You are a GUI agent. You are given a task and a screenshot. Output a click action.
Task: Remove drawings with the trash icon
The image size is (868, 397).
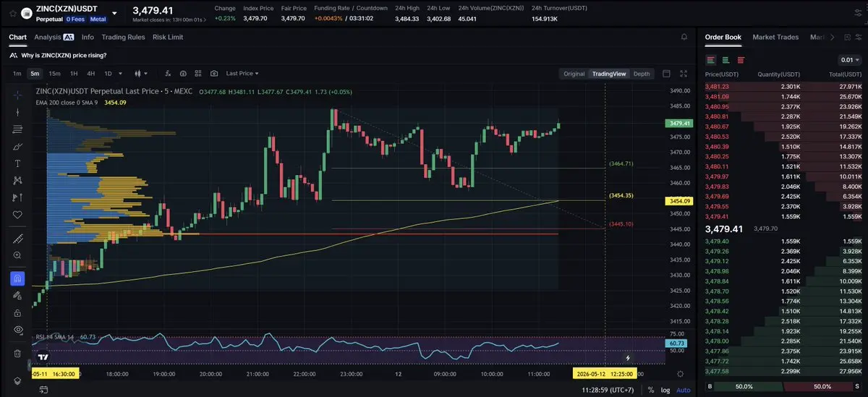pyautogui.click(x=17, y=354)
